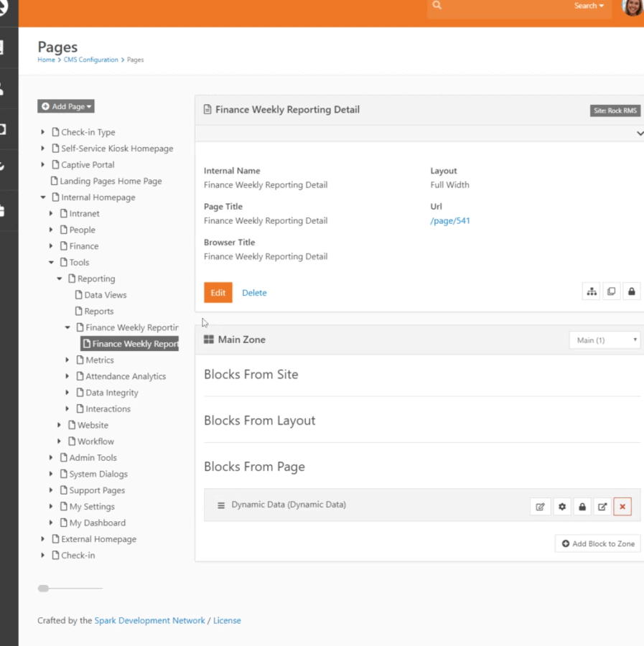
Task: Collapse the Internal Homepage node
Action: [43, 197]
